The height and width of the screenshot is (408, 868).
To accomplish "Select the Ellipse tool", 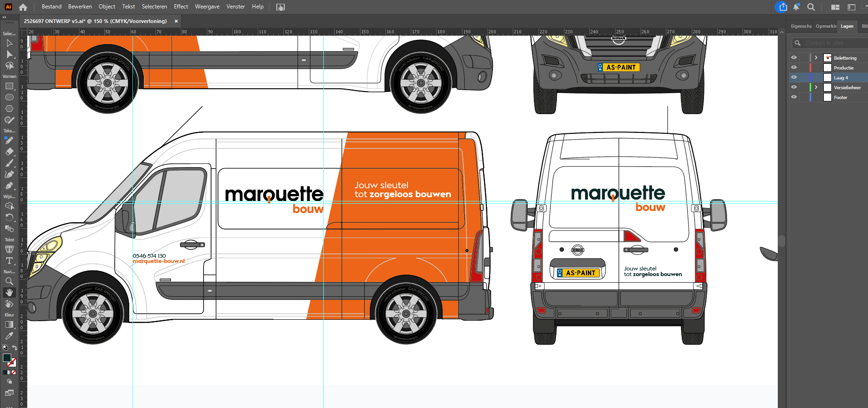I will [9, 97].
